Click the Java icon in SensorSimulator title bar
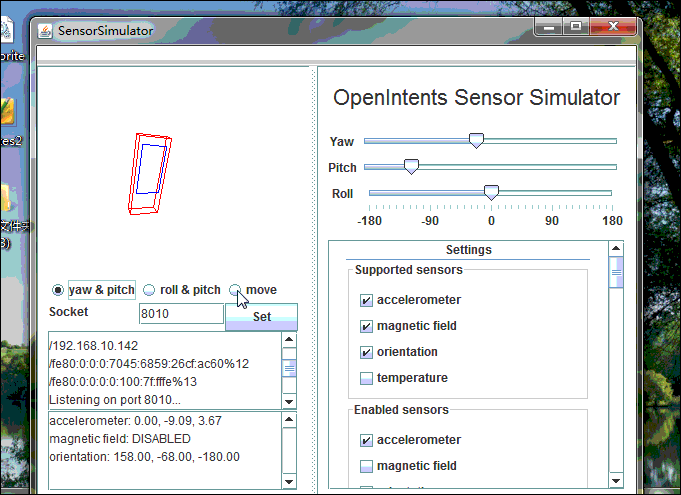Image resolution: width=681 pixels, height=495 pixels. 45,31
